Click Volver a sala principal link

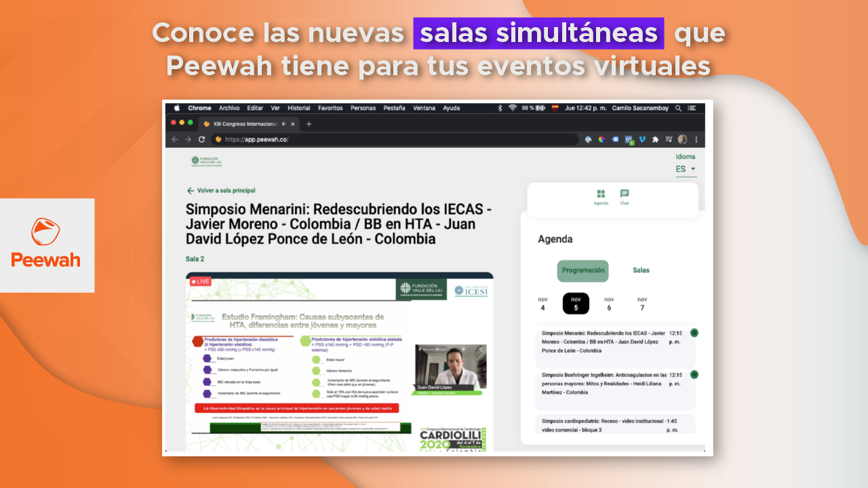pos(221,190)
